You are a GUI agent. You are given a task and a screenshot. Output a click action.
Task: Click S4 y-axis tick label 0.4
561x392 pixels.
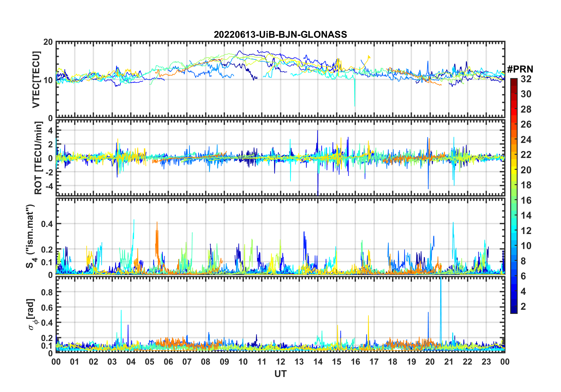pos(47,224)
